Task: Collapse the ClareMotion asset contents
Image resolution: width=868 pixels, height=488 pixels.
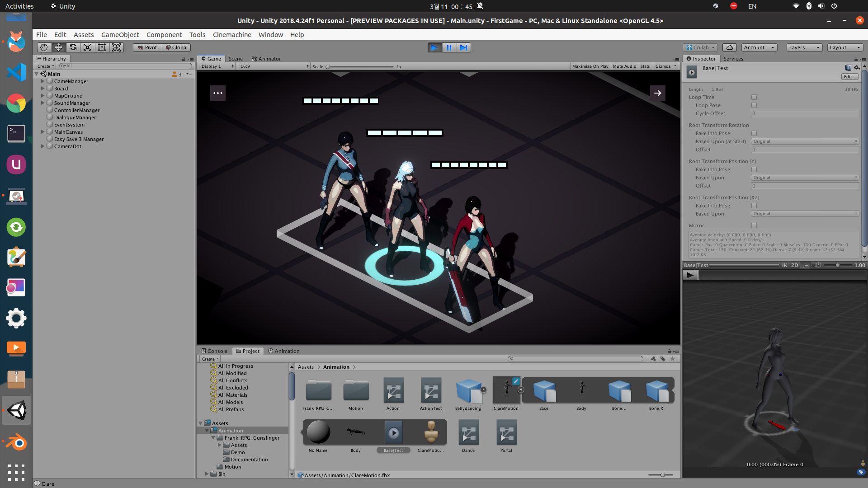Action: coord(521,389)
